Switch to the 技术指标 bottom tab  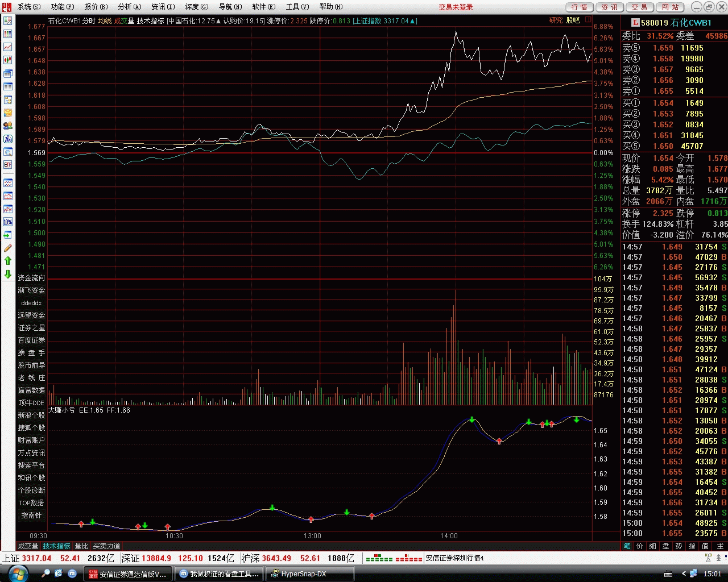tap(57, 546)
